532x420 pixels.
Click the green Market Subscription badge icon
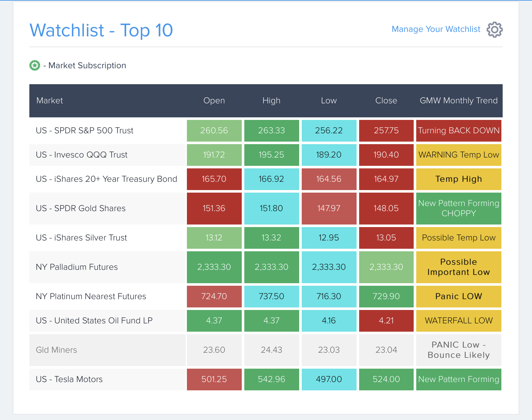click(x=35, y=65)
